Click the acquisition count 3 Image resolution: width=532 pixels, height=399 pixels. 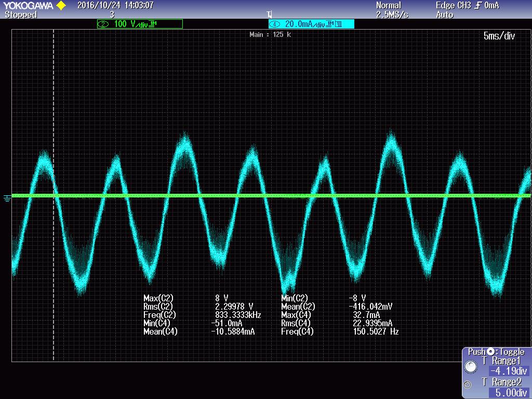click(x=112, y=15)
